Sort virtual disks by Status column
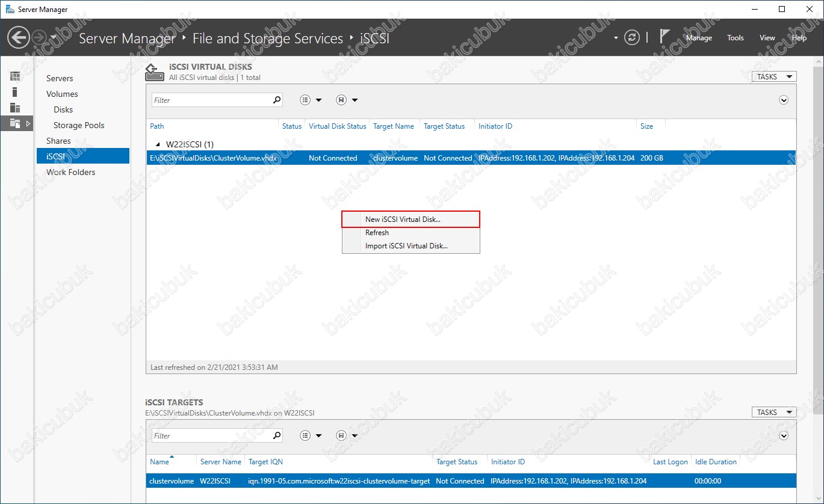Image resolution: width=824 pixels, height=504 pixels. click(x=292, y=126)
